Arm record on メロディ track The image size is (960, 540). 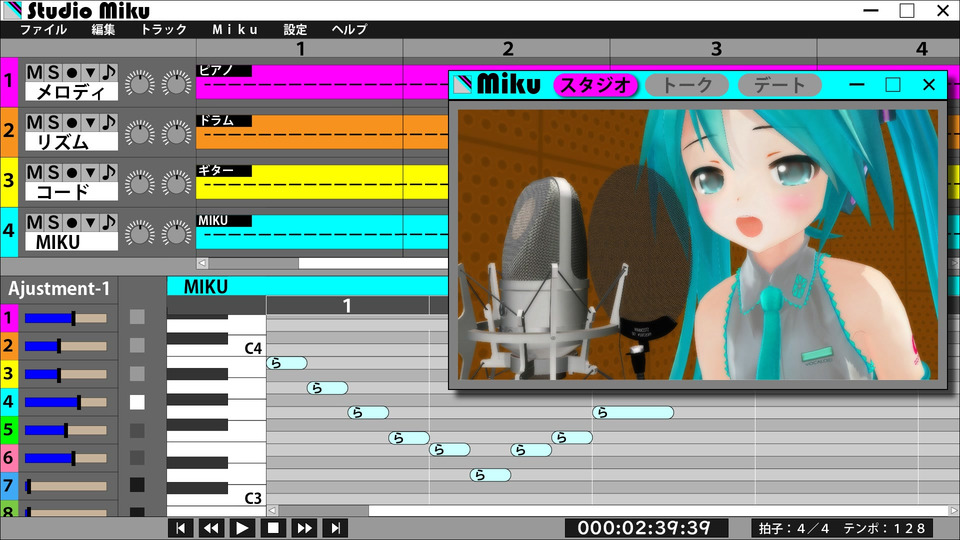coord(72,72)
